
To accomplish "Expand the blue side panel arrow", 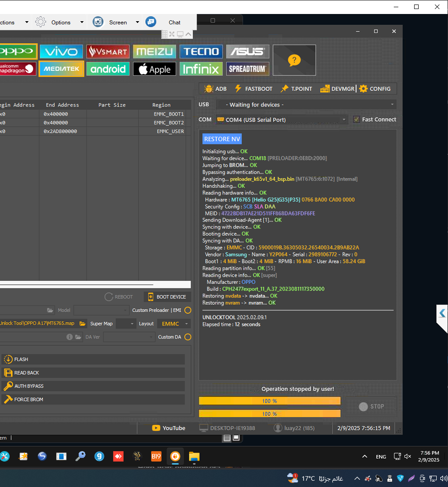I will [442, 313].
